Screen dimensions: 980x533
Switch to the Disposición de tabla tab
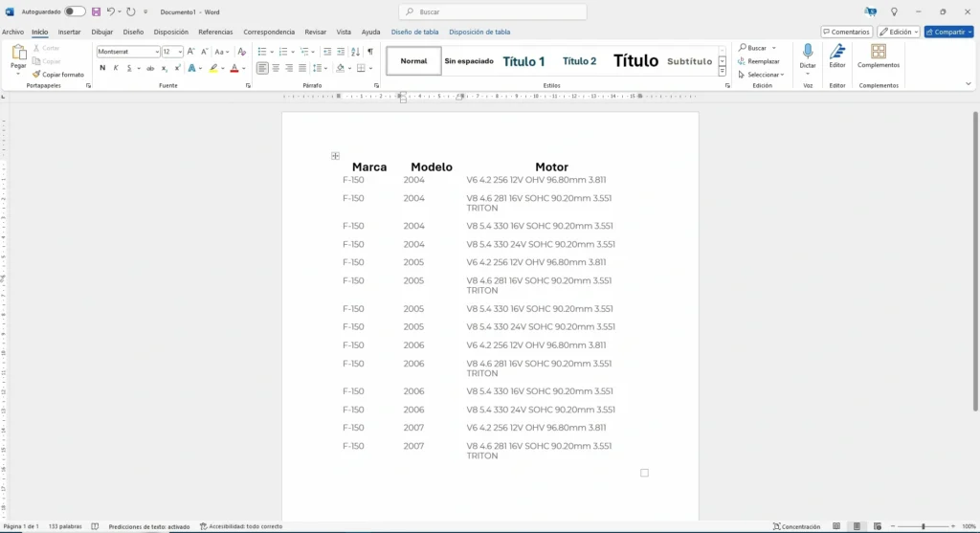coord(479,32)
